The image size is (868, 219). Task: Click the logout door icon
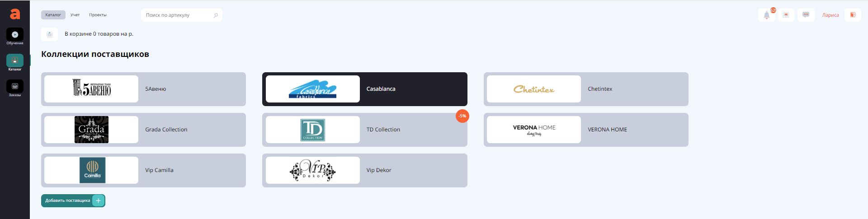pos(853,15)
